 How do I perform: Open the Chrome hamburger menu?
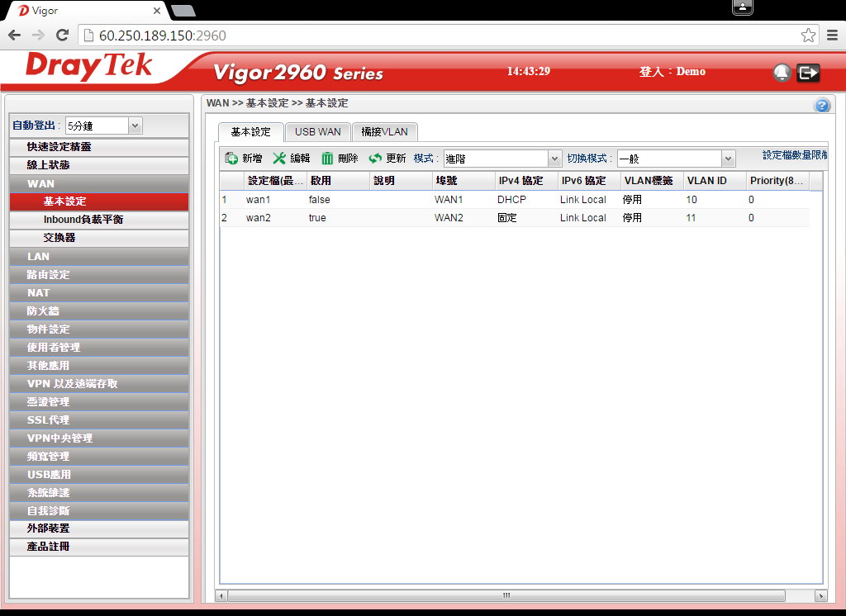[833, 36]
